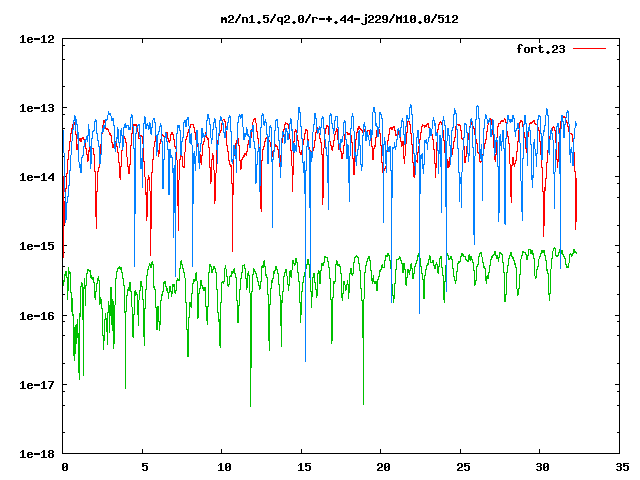The width and height of the screenshot is (640, 480).
Task: Click the 1e-18 y-axis label
Action: pos(37,454)
